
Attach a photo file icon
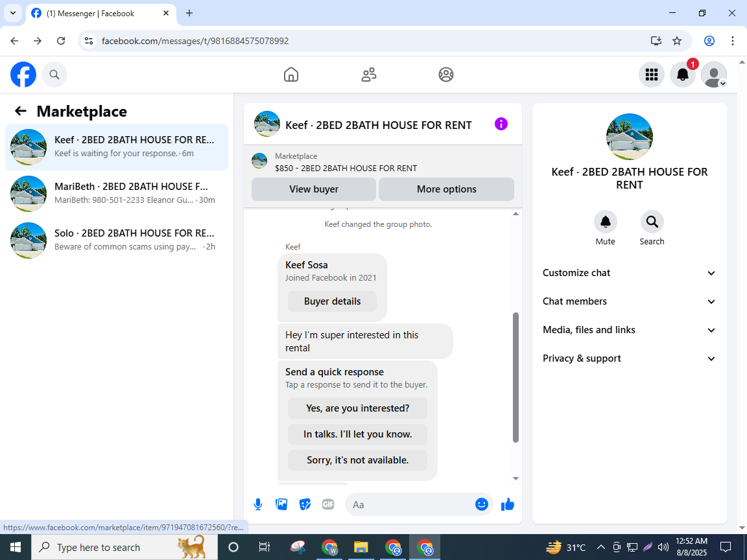coord(281,504)
